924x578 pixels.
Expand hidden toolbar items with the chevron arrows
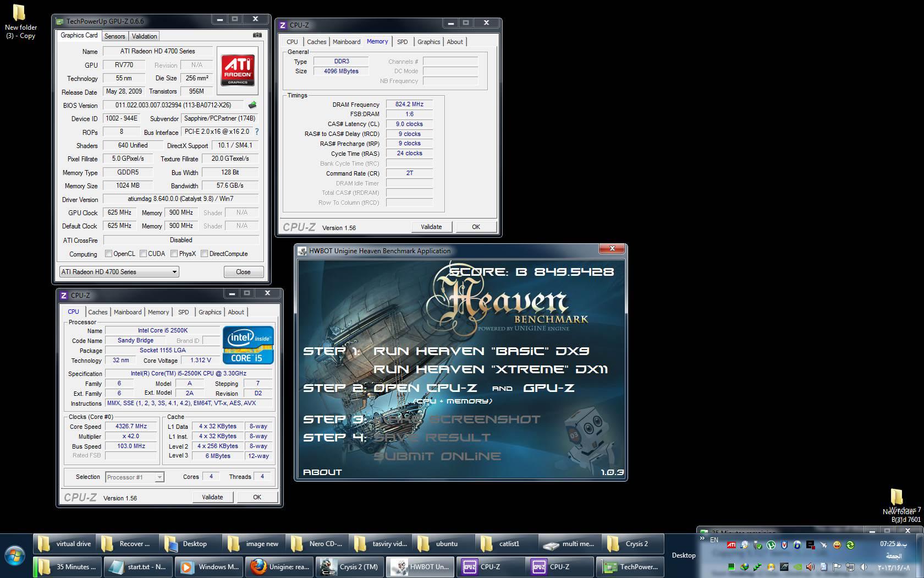[x=702, y=538]
